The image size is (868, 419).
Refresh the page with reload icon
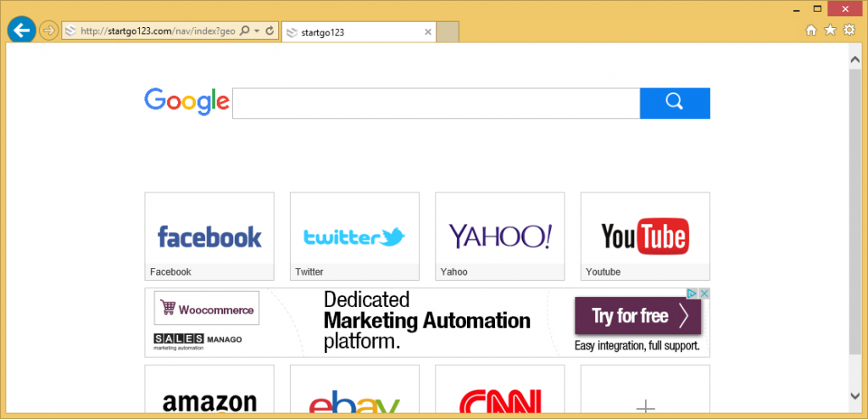(270, 31)
